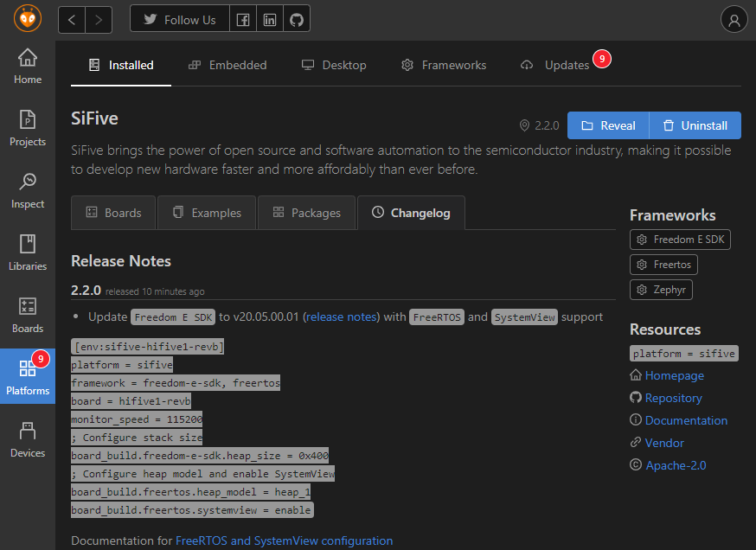Open the LinkedIn page icon
756x550 pixels.
[270, 20]
